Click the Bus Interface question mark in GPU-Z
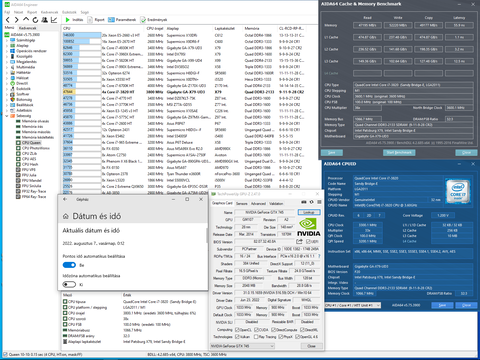The height and width of the screenshot is (360, 480). click(x=319, y=256)
